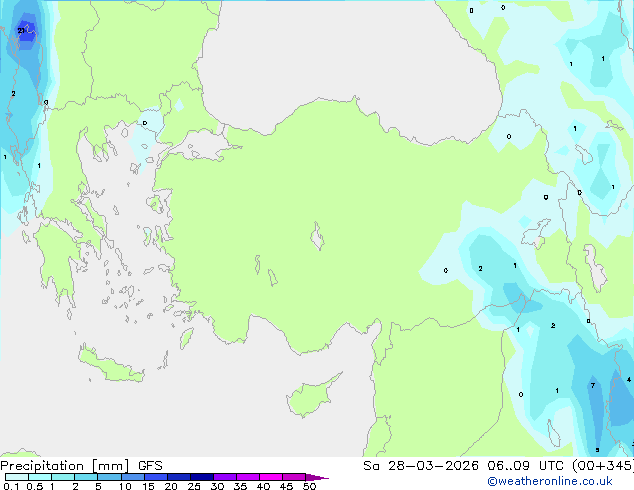Screen dimensions: 634x490
Task: Click the 0.1–0.5 mm legend color swatch
Action: point(17,477)
